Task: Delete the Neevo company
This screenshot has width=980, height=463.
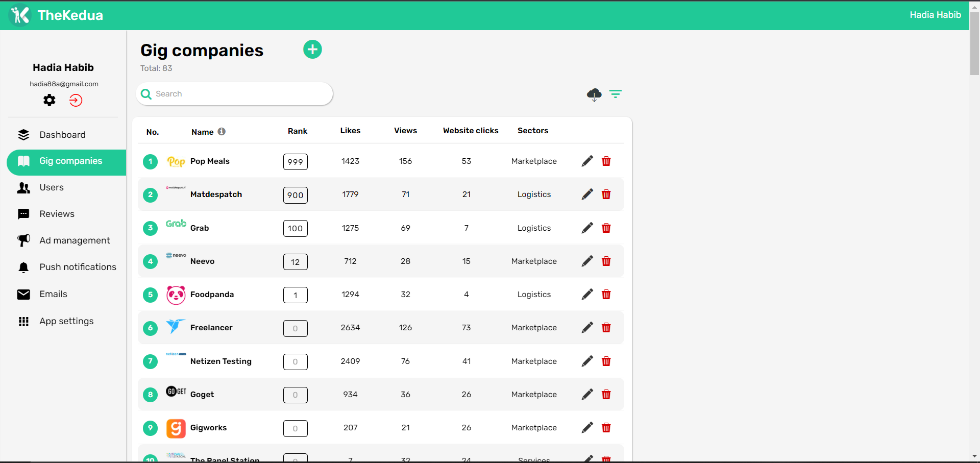Action: (x=606, y=261)
